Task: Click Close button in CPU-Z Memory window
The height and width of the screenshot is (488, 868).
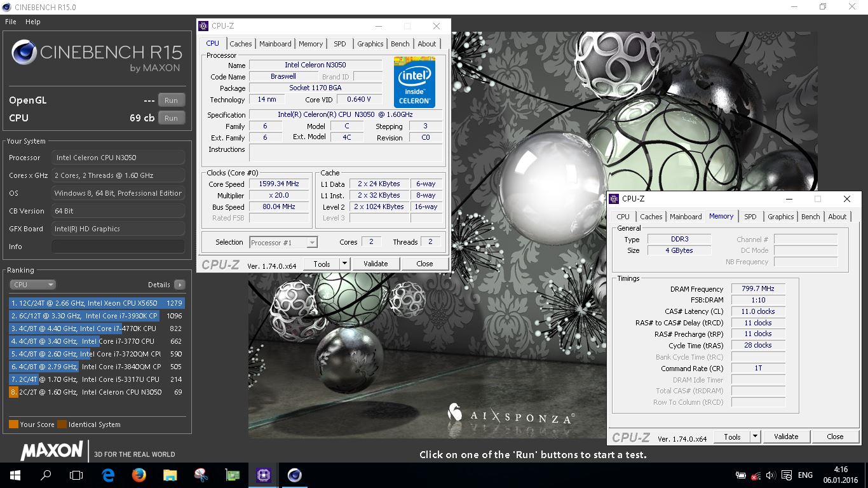Action: pyautogui.click(x=835, y=437)
